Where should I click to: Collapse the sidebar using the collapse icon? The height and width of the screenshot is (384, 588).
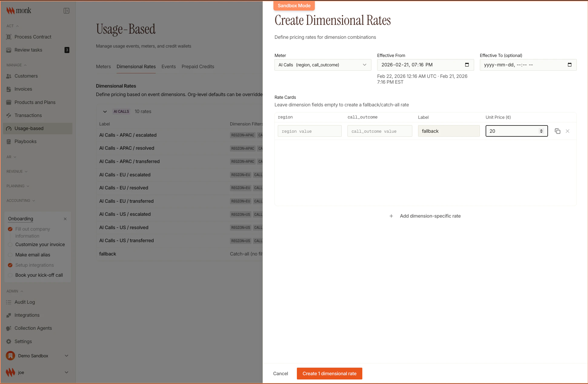[x=66, y=10]
